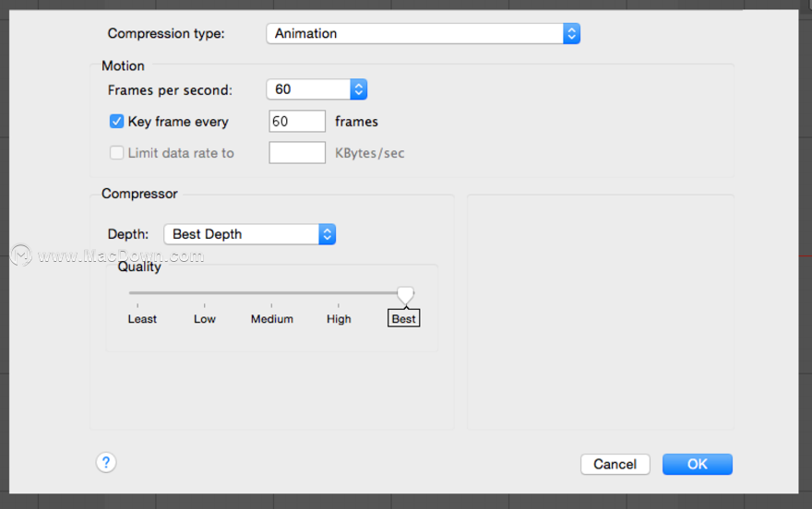The image size is (812, 509).
Task: Click the Cancel button
Action: click(x=615, y=464)
